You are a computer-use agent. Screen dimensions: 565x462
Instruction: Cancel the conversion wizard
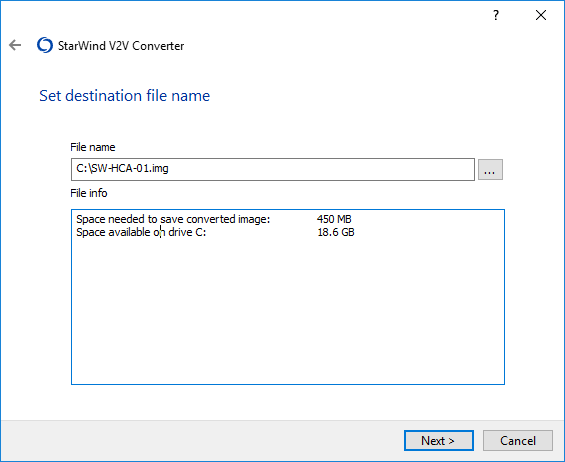tap(517, 440)
